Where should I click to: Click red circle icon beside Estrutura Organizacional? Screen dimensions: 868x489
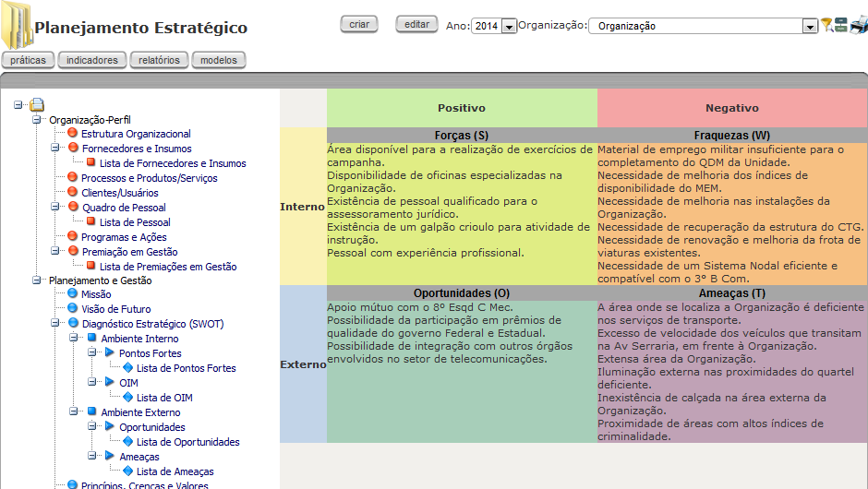click(73, 133)
